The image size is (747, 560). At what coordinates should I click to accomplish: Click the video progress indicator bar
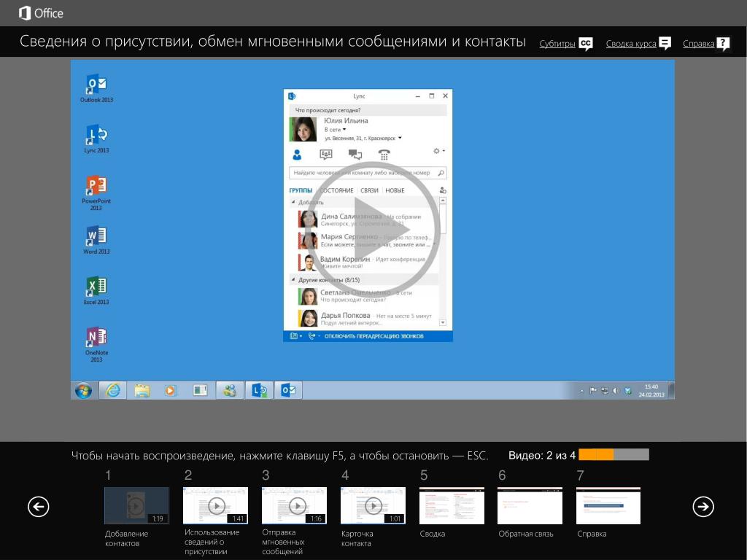[614, 455]
